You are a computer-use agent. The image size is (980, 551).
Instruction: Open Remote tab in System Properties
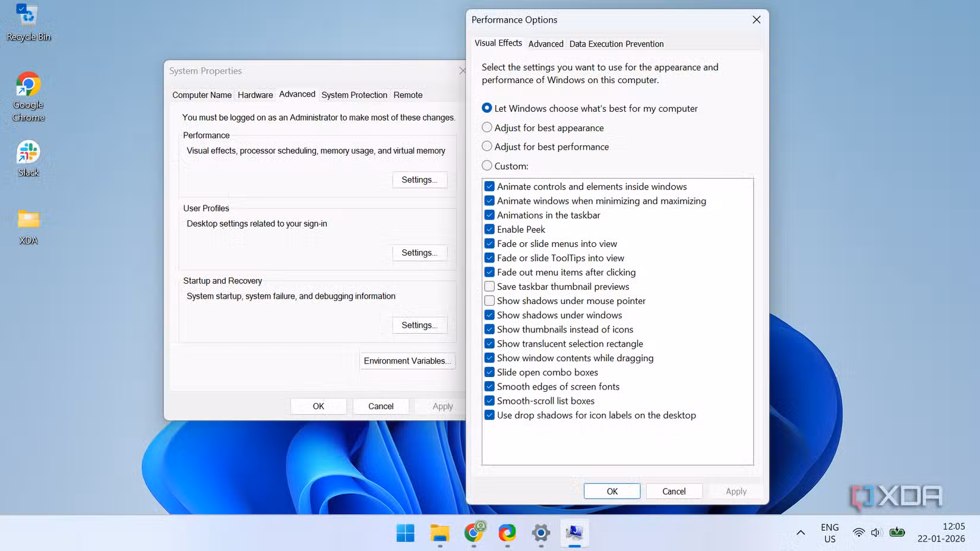coord(408,95)
